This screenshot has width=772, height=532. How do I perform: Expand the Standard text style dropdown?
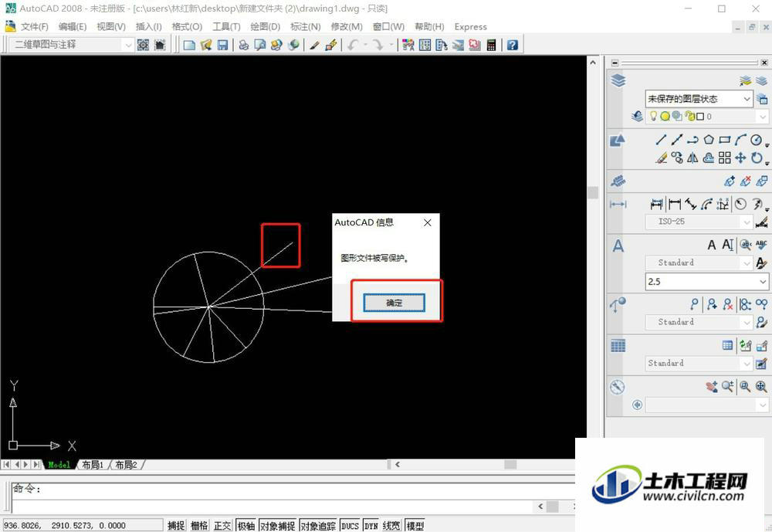click(747, 263)
